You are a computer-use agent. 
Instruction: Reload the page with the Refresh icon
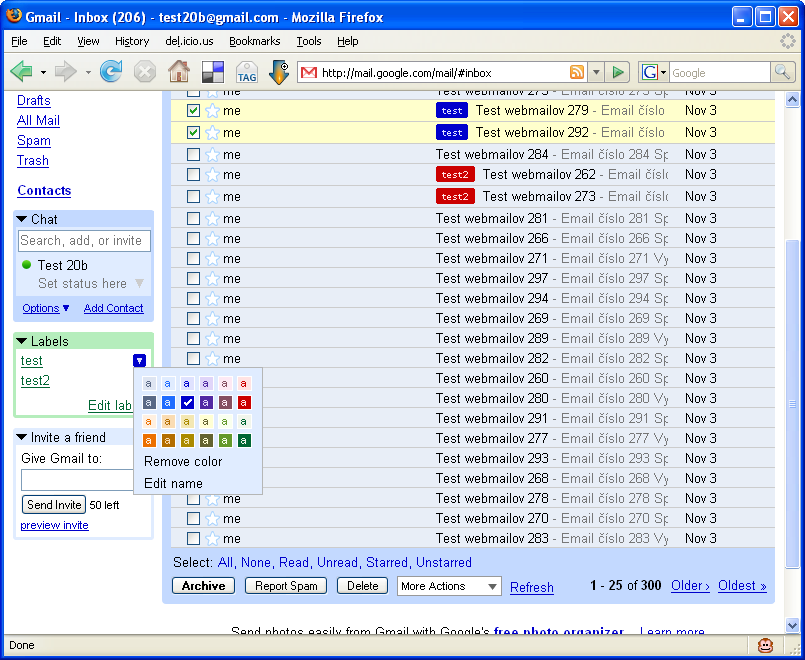click(x=111, y=72)
